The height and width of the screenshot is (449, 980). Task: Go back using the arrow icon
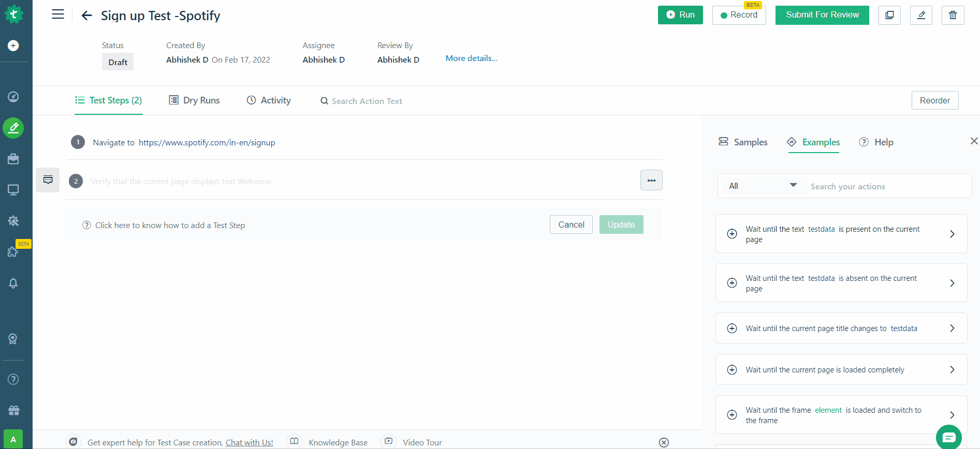pyautogui.click(x=87, y=16)
